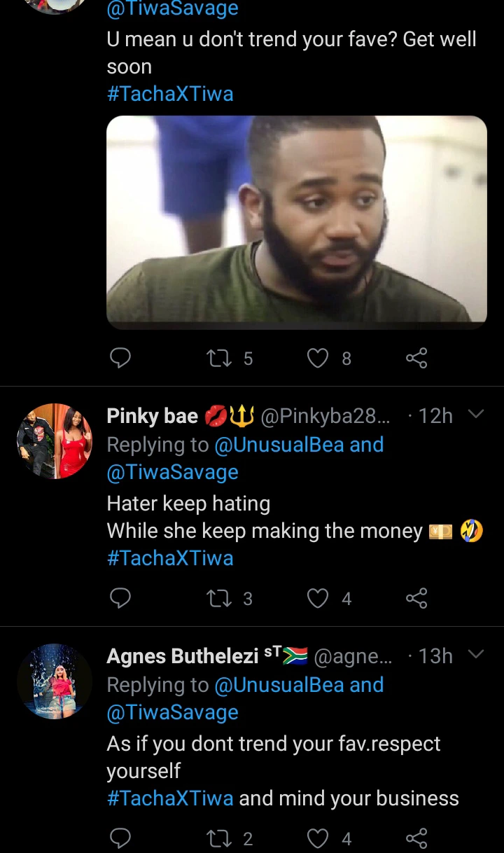
Task: Open the image attached to the top tweet
Action: pyautogui.click(x=296, y=221)
